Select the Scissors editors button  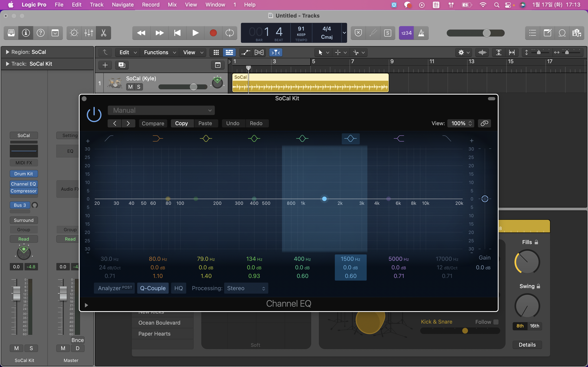click(x=104, y=33)
